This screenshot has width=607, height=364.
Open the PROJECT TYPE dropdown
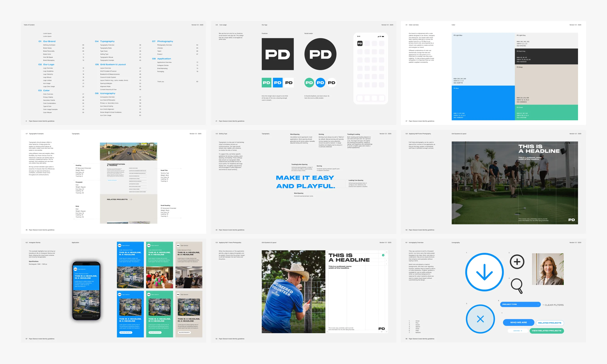click(x=520, y=304)
